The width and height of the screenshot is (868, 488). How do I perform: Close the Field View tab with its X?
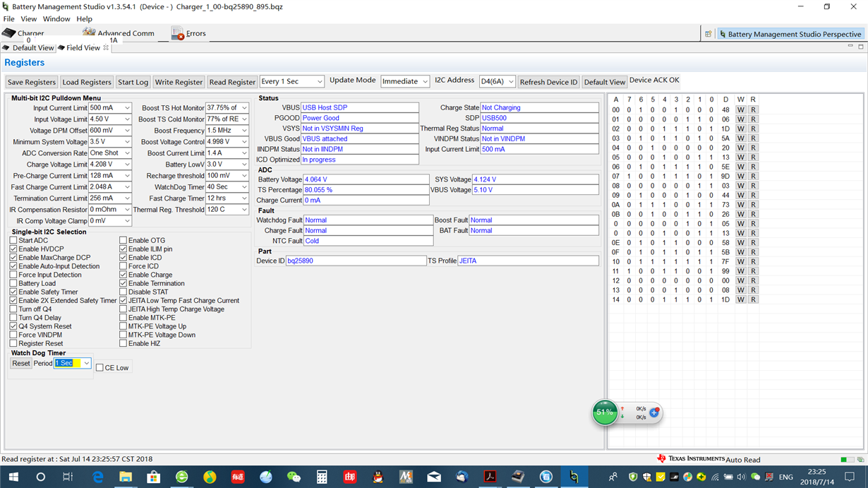(x=106, y=47)
